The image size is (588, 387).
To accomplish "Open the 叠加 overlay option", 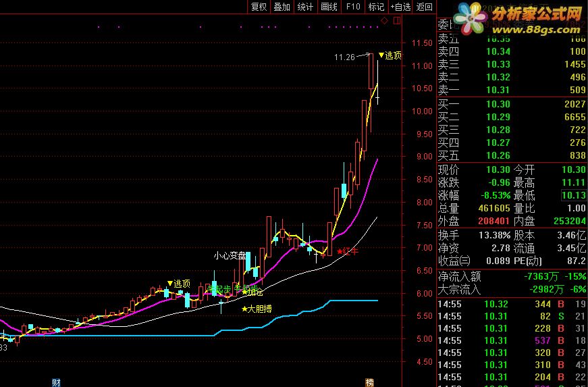I will [x=282, y=7].
